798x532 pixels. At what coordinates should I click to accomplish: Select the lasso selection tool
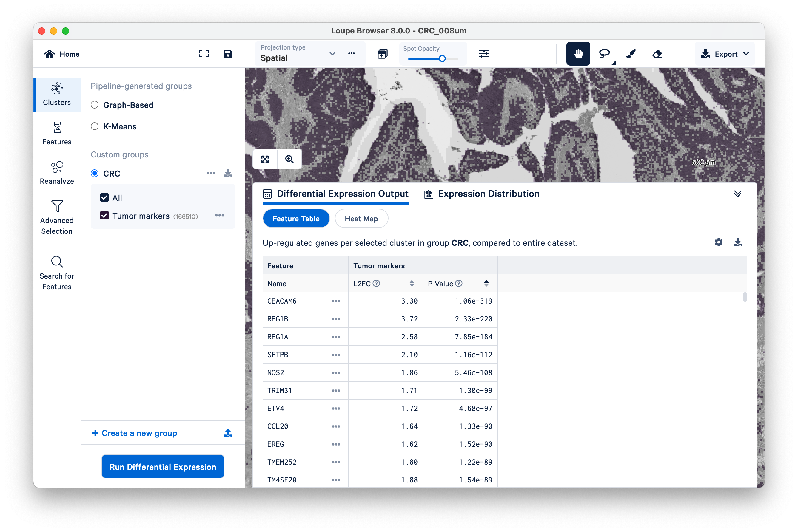pyautogui.click(x=604, y=54)
